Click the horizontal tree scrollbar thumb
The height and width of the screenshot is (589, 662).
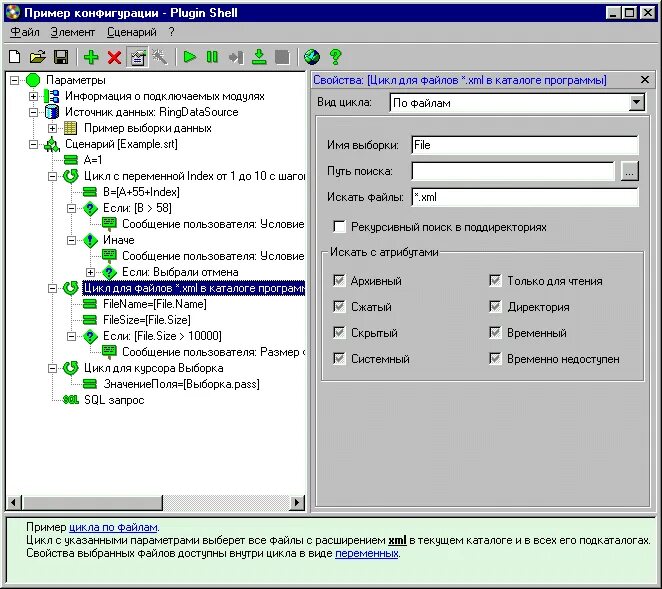pos(92,502)
